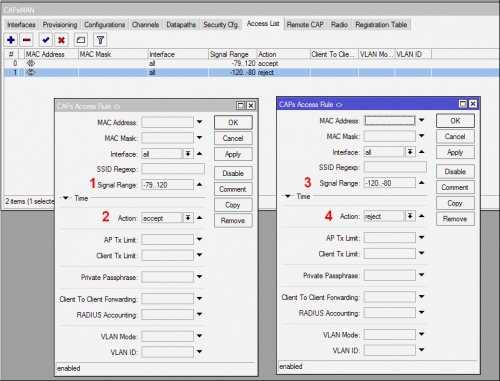Click SSID Regexp field in accept rule dialog
The width and height of the screenshot is (500, 381).
tap(173, 169)
